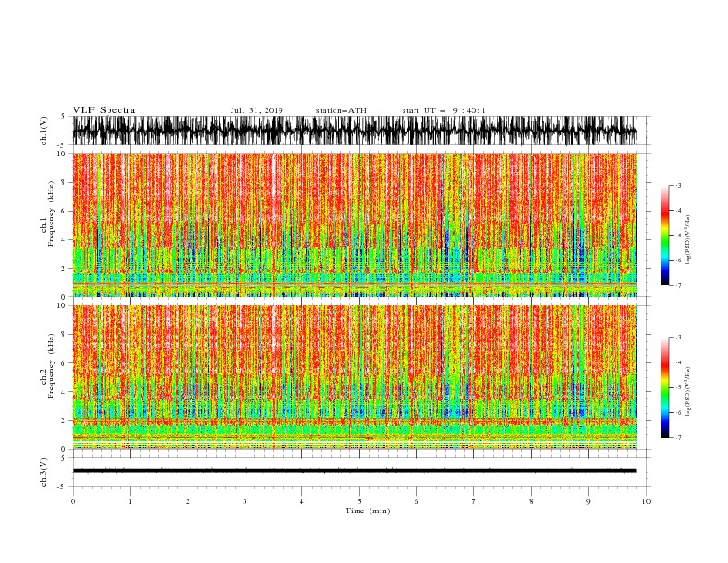The width and height of the screenshot is (728, 563).
Task: Click the ch.3 flat voltage trace
Action: (x=355, y=471)
